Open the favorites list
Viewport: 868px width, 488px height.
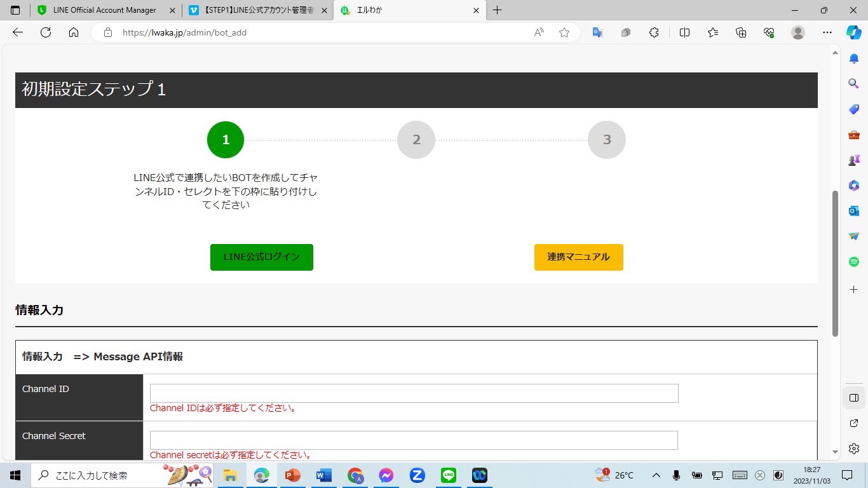713,32
